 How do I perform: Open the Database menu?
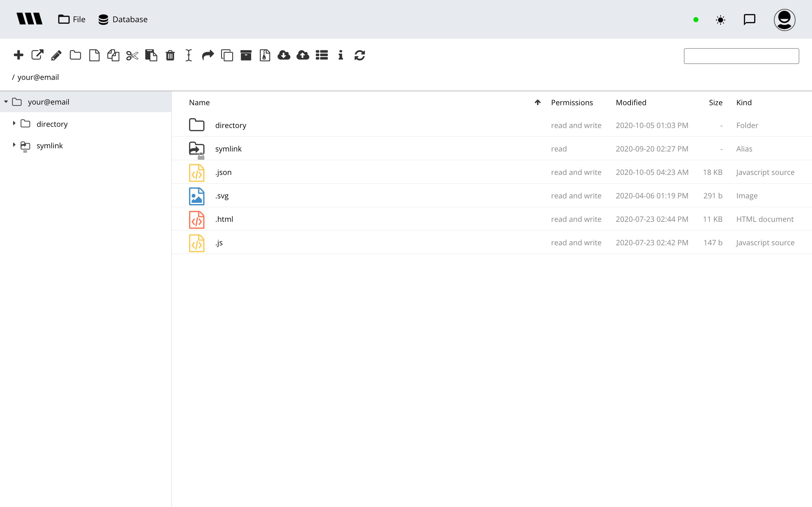tap(123, 19)
